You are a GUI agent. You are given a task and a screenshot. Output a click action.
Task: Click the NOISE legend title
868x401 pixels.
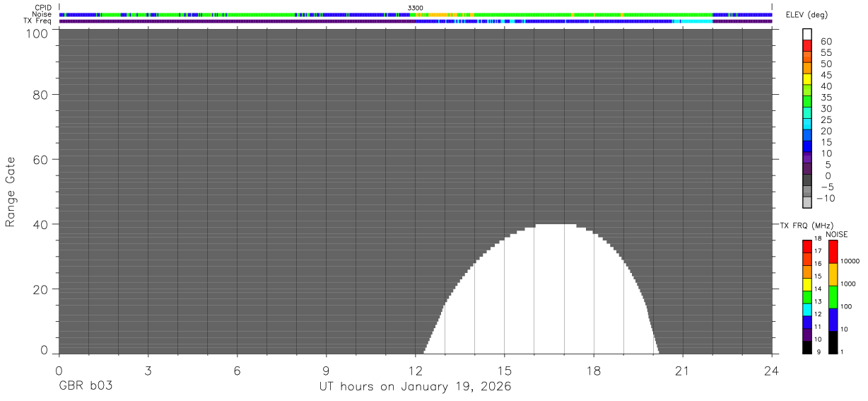tap(837, 234)
